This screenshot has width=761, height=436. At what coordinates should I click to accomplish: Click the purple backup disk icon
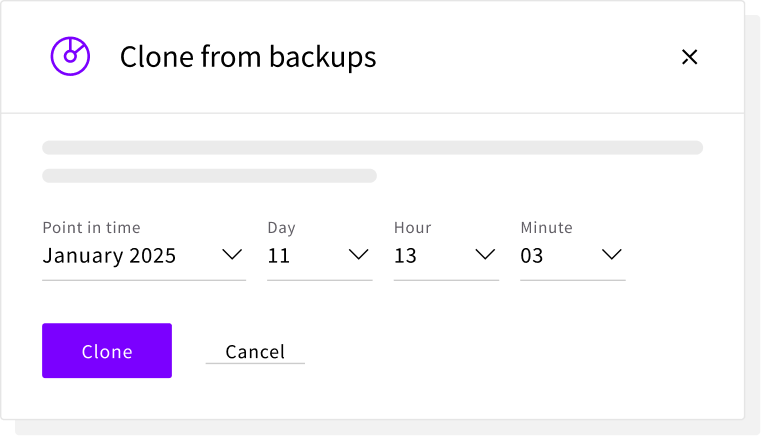click(x=70, y=56)
